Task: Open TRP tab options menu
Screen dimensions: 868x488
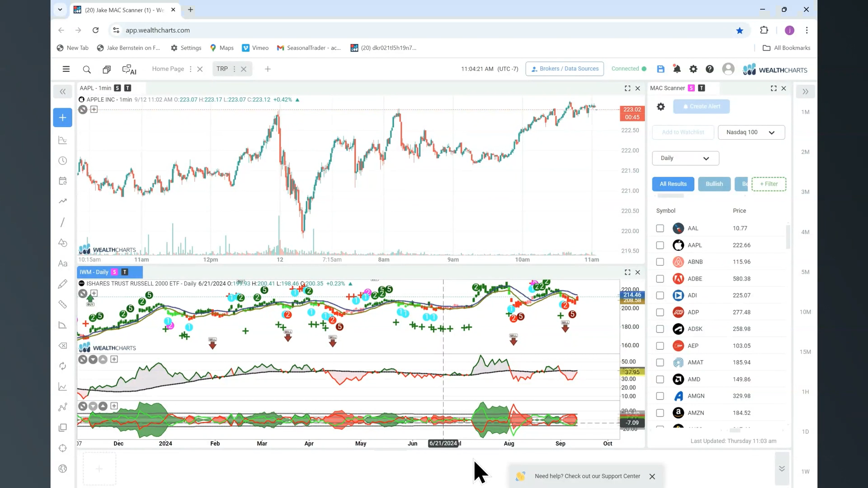Action: pos(234,69)
